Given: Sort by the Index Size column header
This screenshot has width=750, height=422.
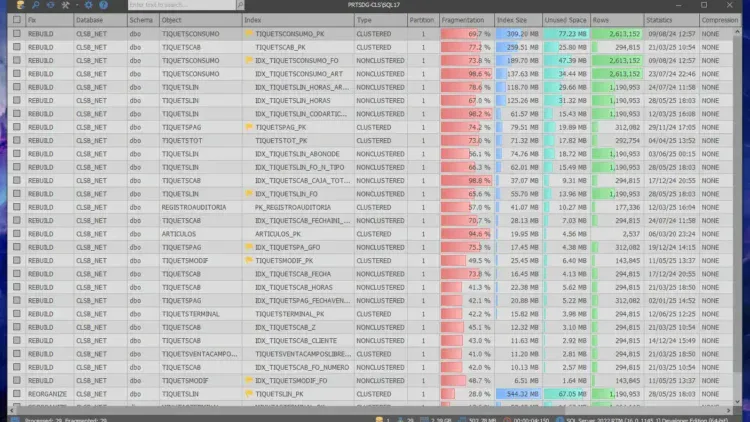Looking at the screenshot, I should pyautogui.click(x=517, y=20).
